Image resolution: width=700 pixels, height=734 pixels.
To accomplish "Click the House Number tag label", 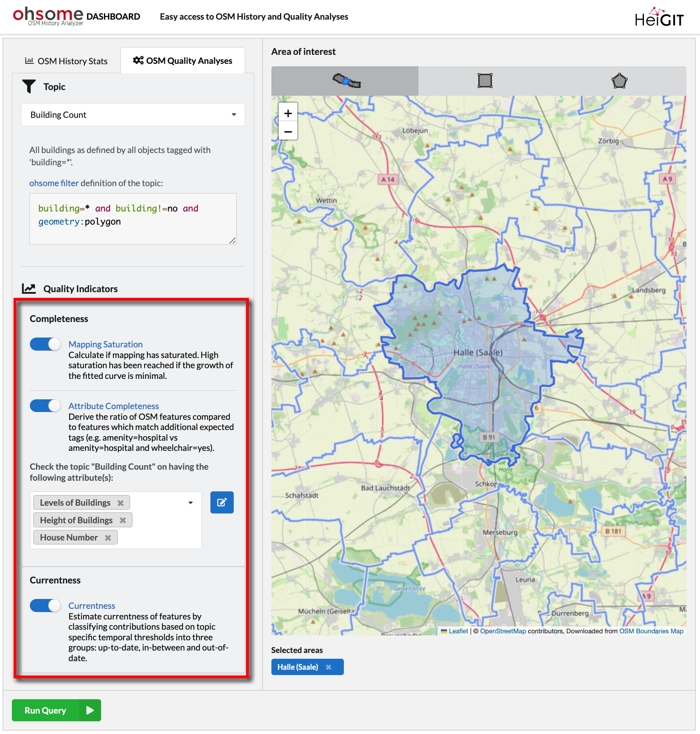I will tap(69, 538).
